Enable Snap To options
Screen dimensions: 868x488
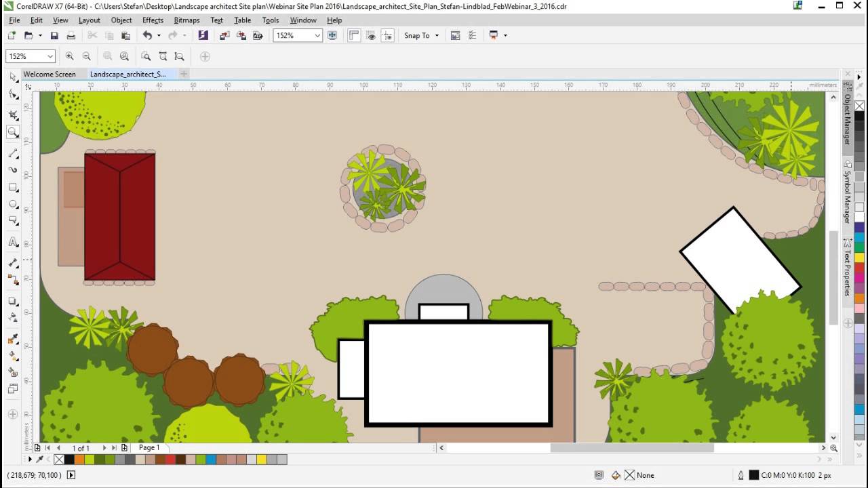point(417,35)
